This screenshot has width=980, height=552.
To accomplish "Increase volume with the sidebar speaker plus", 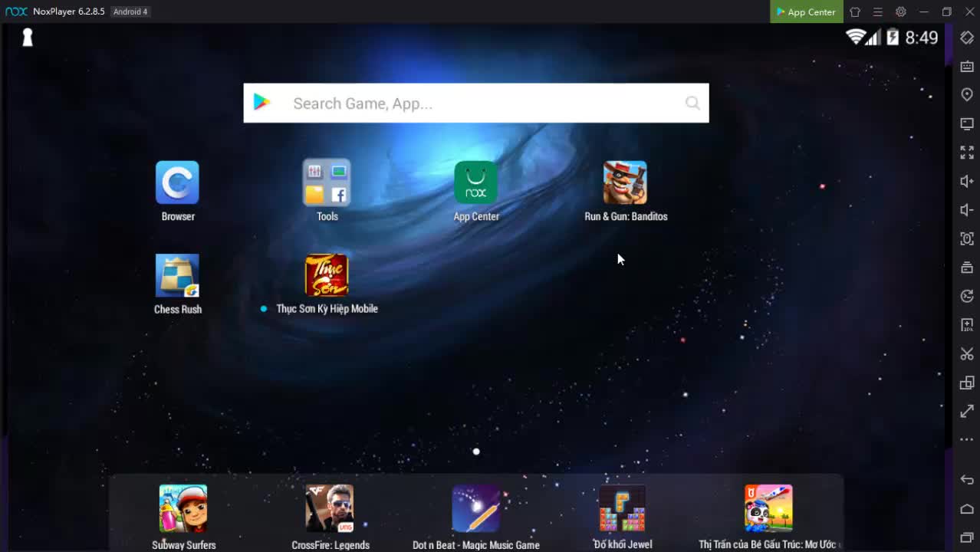I will [967, 181].
